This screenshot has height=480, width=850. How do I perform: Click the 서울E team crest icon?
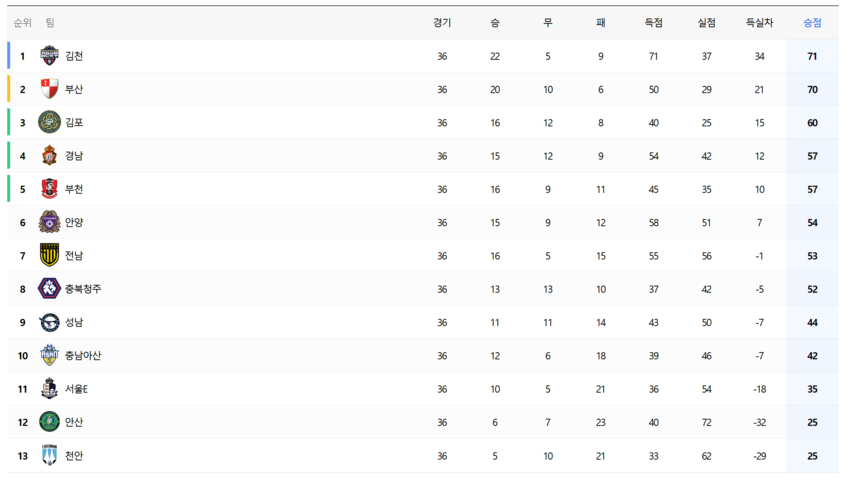pyautogui.click(x=49, y=389)
